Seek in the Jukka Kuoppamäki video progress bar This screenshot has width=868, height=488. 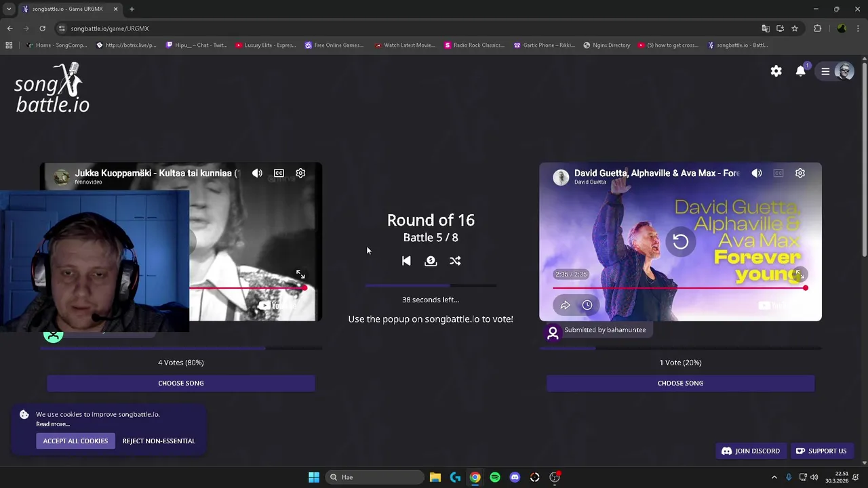pos(248,288)
